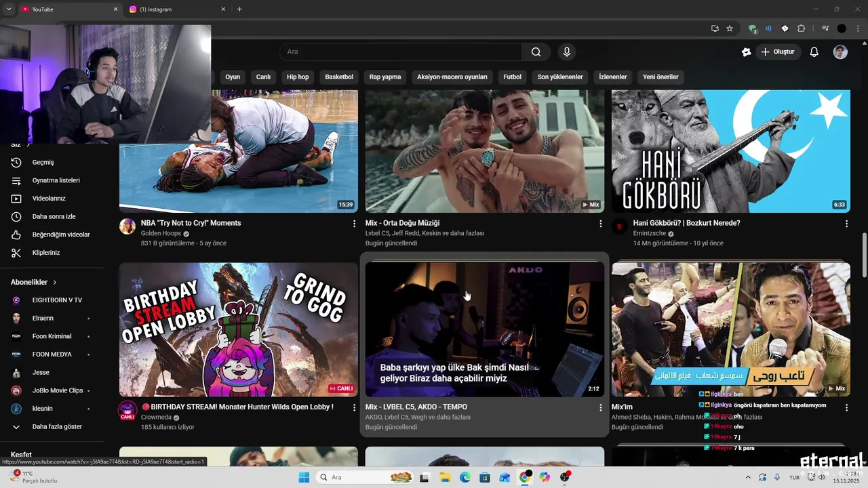Open options menu for BIRTHDAY STREAM video
This screenshot has width=868, height=488.
354,407
